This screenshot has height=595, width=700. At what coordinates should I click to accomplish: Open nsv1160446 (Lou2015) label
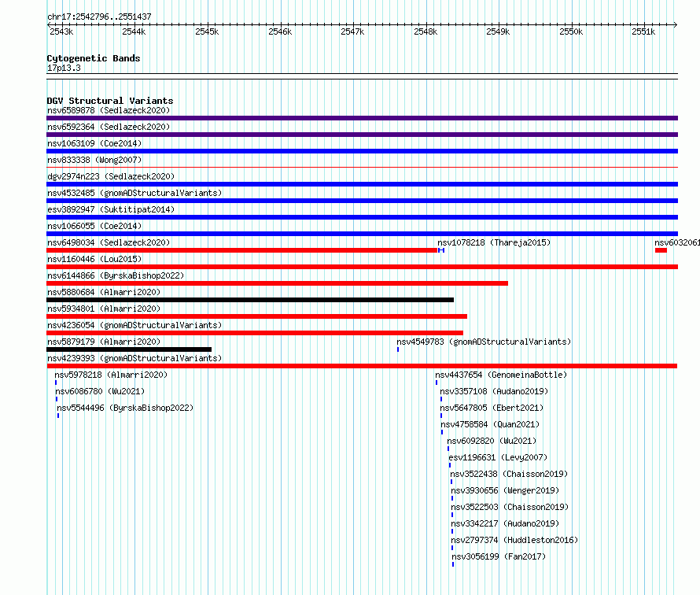click(94, 259)
